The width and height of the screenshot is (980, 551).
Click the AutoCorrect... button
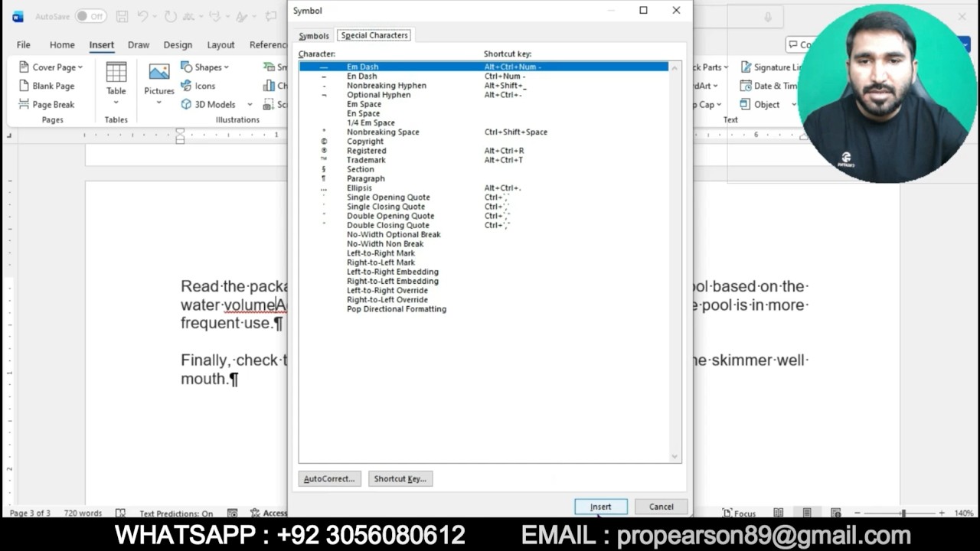[329, 479]
